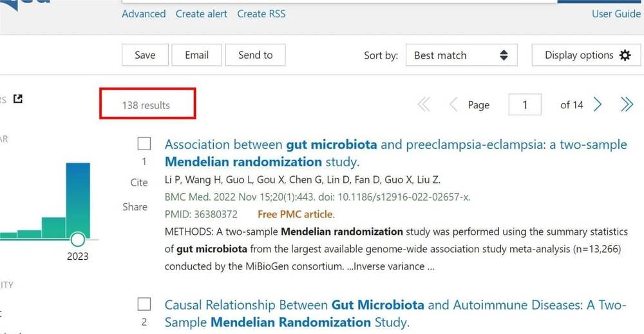Click the Advanced search link

tap(144, 14)
